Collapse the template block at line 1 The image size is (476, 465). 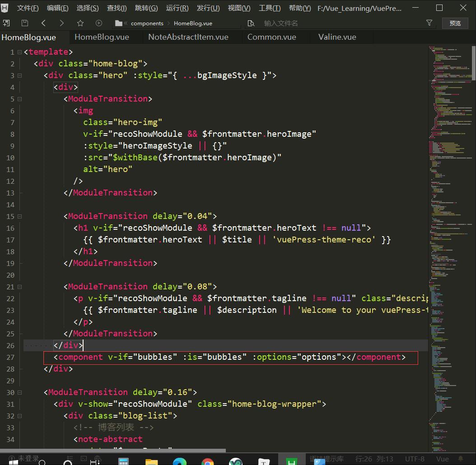19,51
